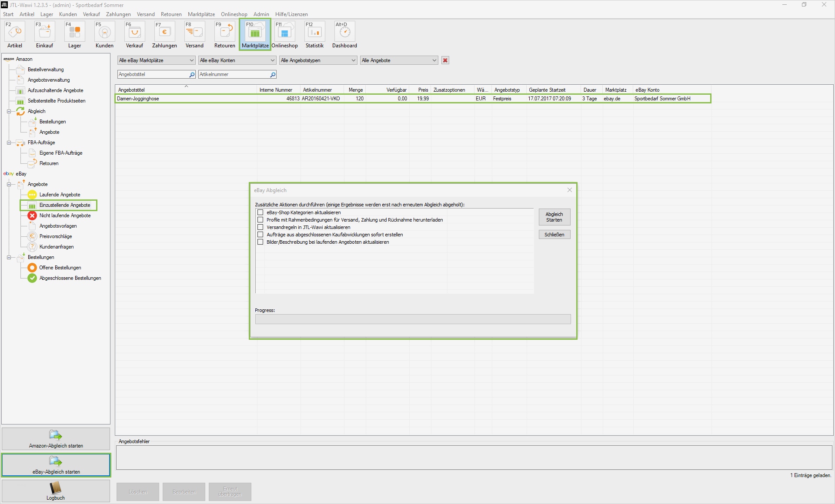Click the red filter reset icon
The image size is (835, 504).
[445, 60]
